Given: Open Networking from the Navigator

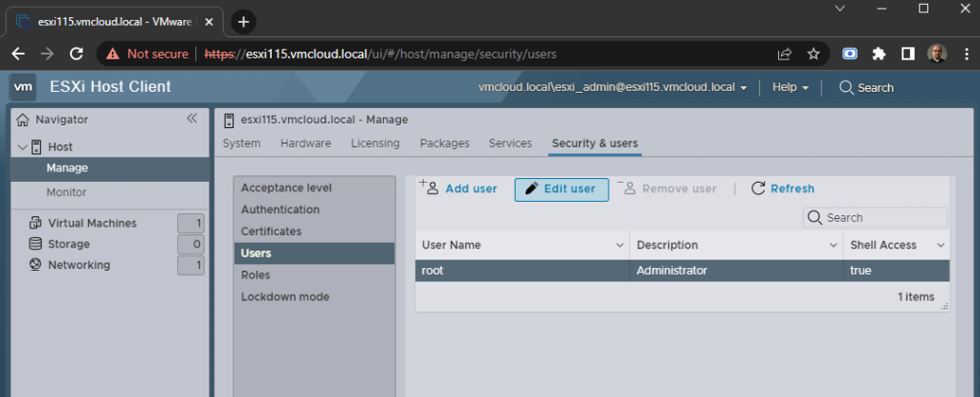Looking at the screenshot, I should pyautogui.click(x=78, y=265).
